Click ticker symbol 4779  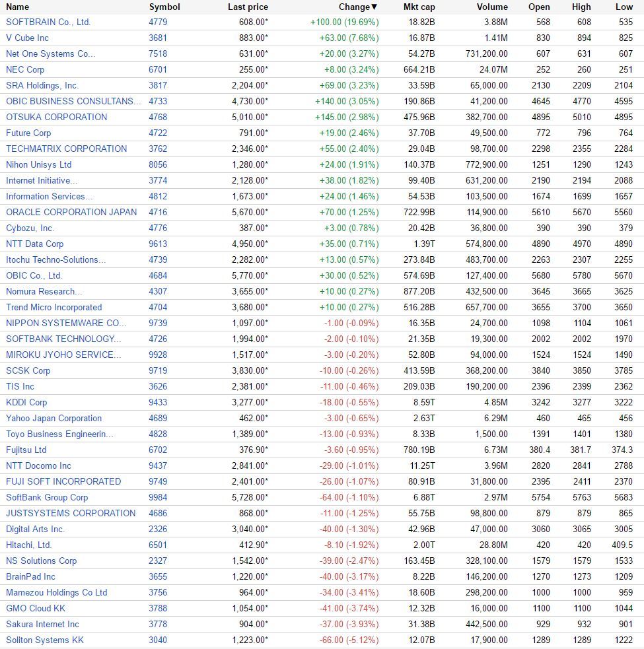tap(158, 22)
